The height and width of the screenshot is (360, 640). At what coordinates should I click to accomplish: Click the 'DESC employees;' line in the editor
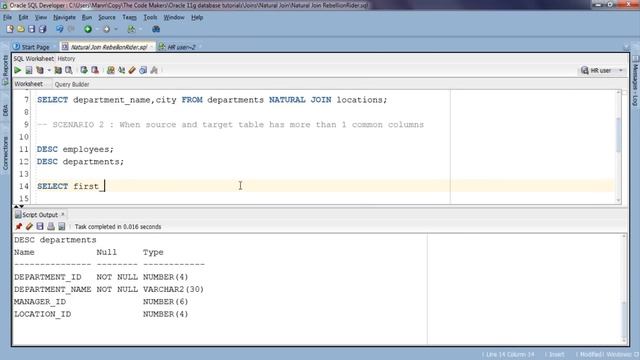(x=75, y=149)
